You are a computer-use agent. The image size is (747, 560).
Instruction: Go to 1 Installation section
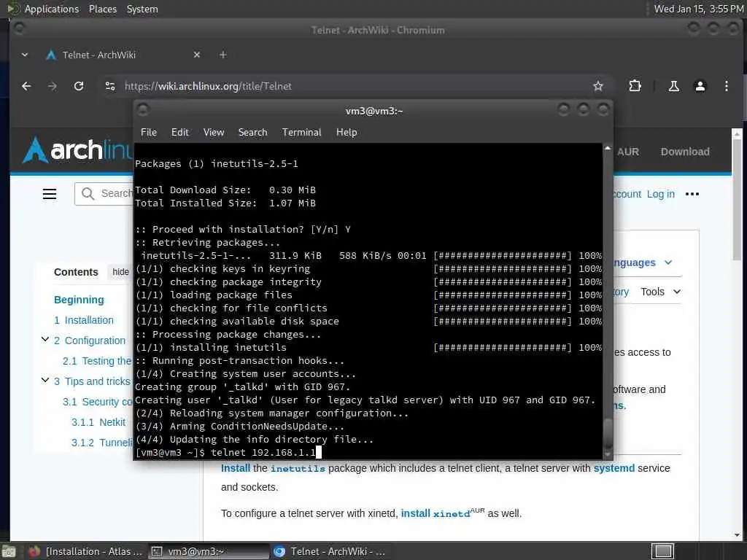coord(84,320)
